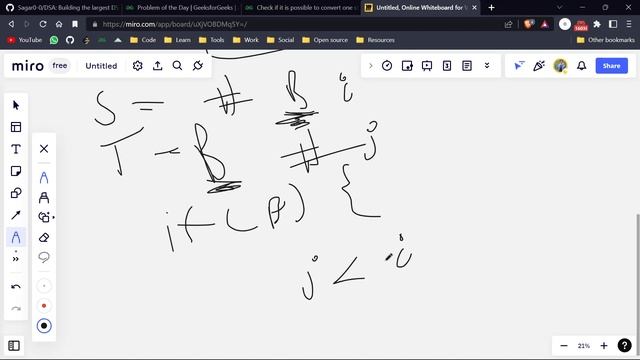Expand more collaboration tools double chevron

[x=487, y=66]
